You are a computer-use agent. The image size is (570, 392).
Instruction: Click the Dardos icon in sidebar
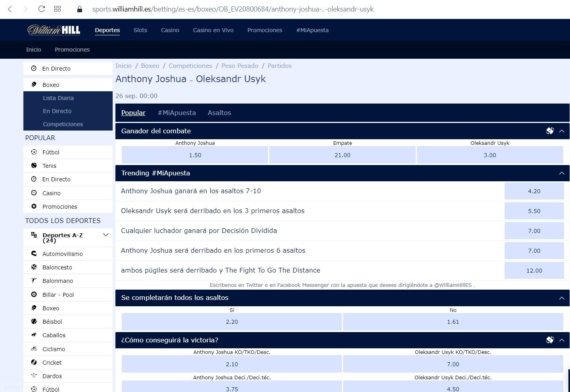pos(34,376)
